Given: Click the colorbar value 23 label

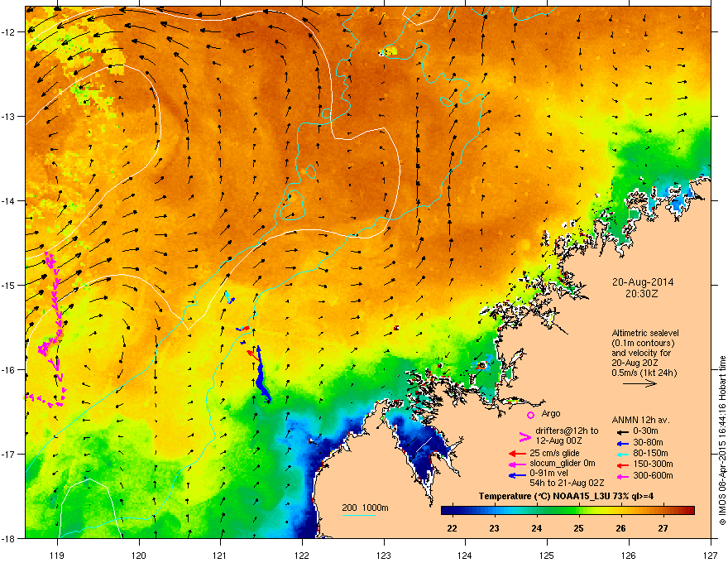Looking at the screenshot, I should (494, 528).
